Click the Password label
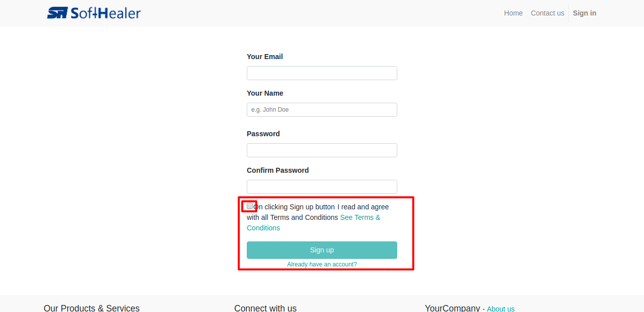 tap(263, 134)
